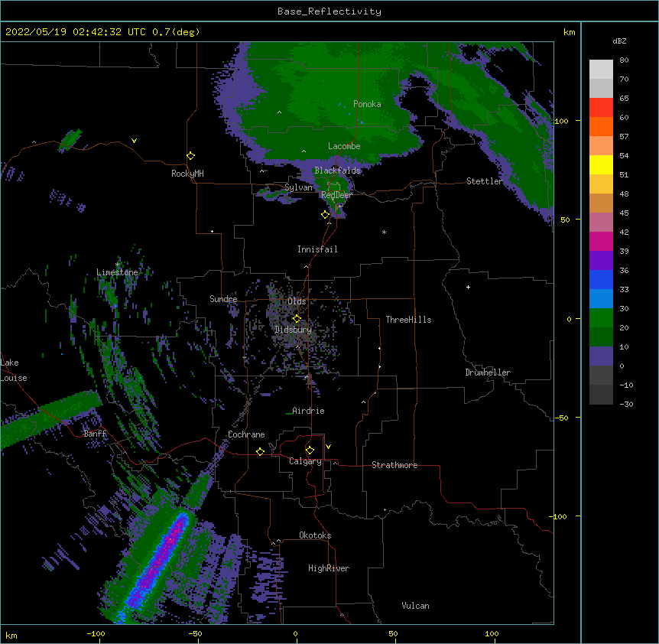The image size is (659, 644).
Task: Click the Okotoks city label
Action: [315, 535]
